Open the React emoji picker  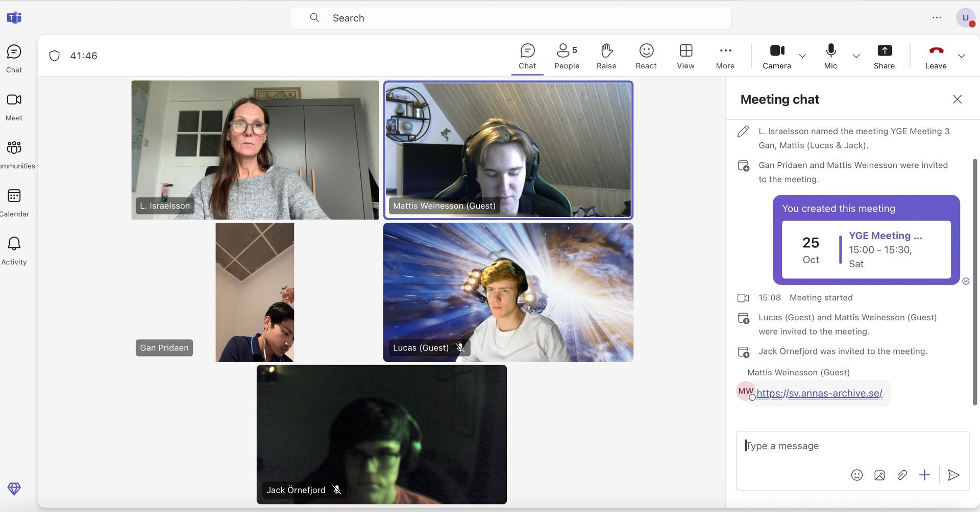[646, 56]
